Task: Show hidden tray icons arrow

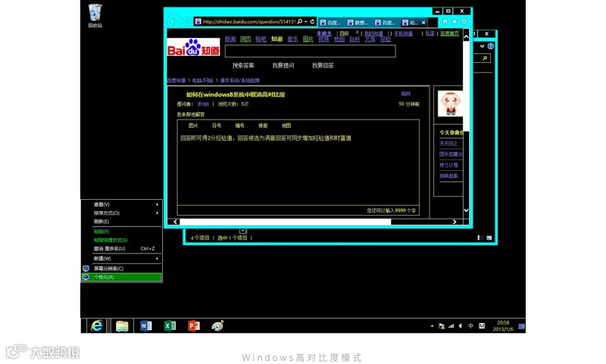Action: coord(432,326)
